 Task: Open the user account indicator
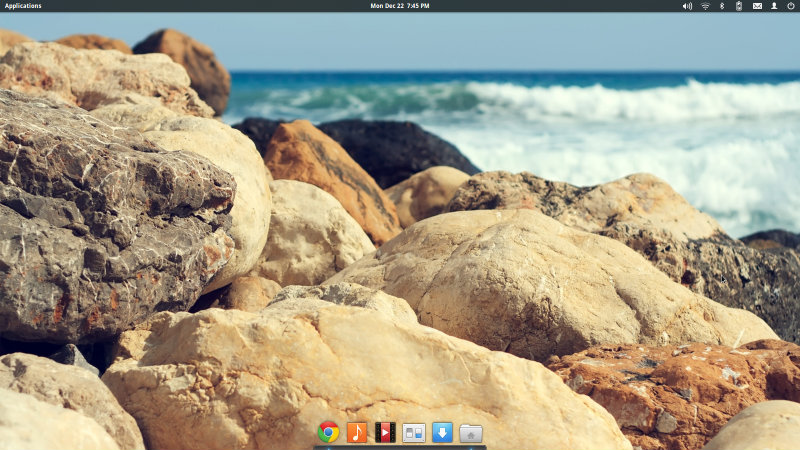(774, 6)
